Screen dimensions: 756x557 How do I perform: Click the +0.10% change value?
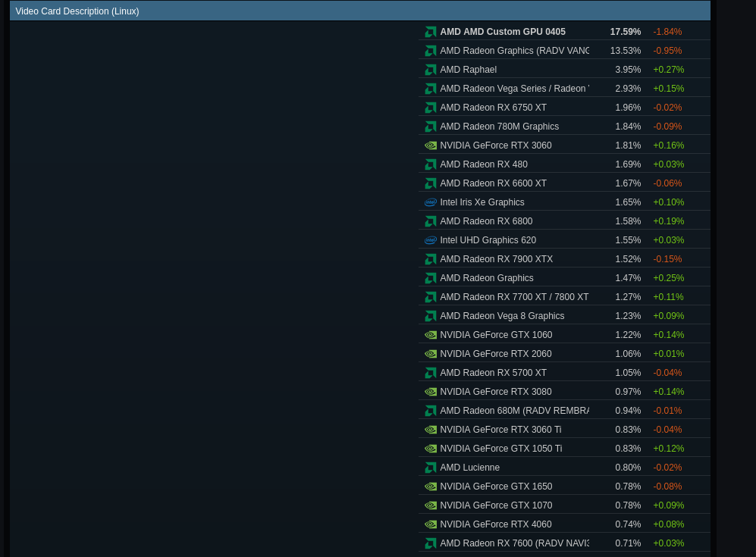tap(668, 202)
